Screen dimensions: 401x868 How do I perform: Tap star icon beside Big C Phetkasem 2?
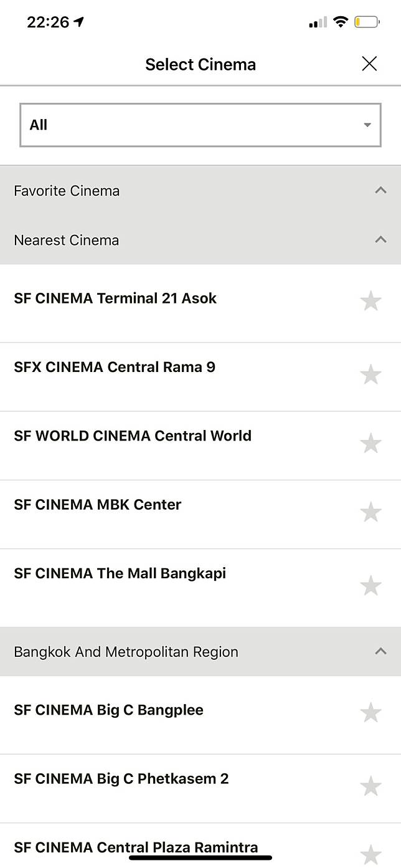click(x=370, y=786)
